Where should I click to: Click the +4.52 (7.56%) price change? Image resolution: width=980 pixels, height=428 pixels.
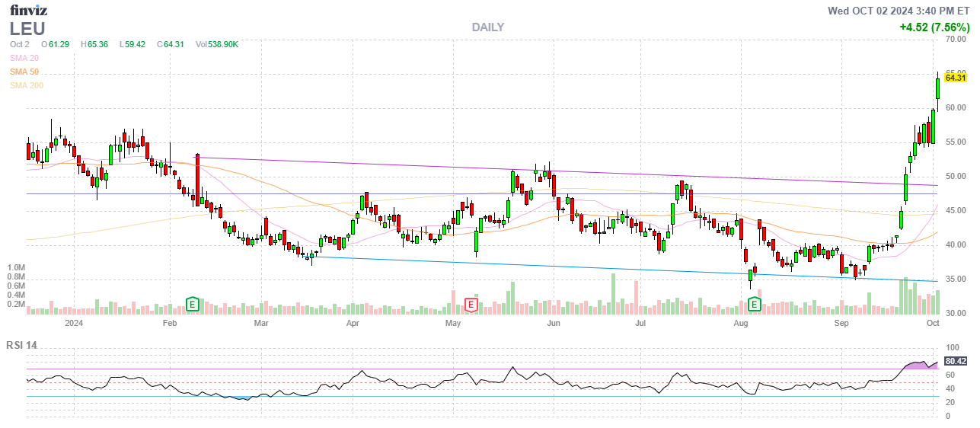click(933, 27)
